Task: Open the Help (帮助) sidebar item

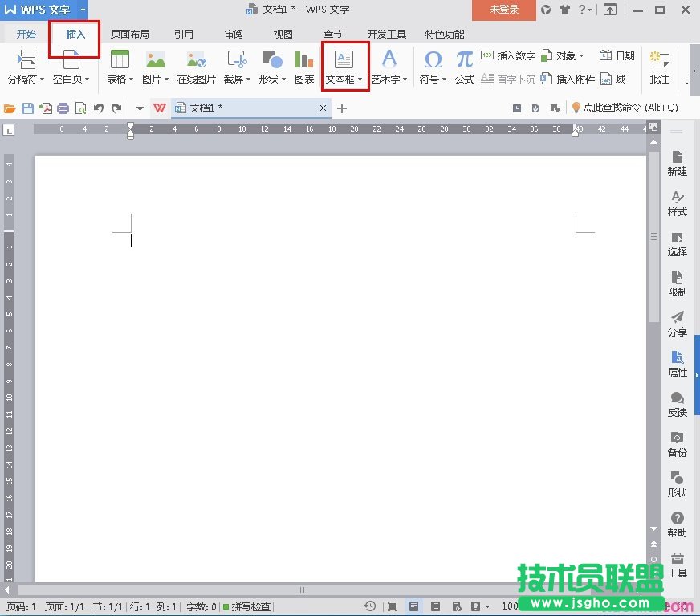Action: click(x=678, y=525)
